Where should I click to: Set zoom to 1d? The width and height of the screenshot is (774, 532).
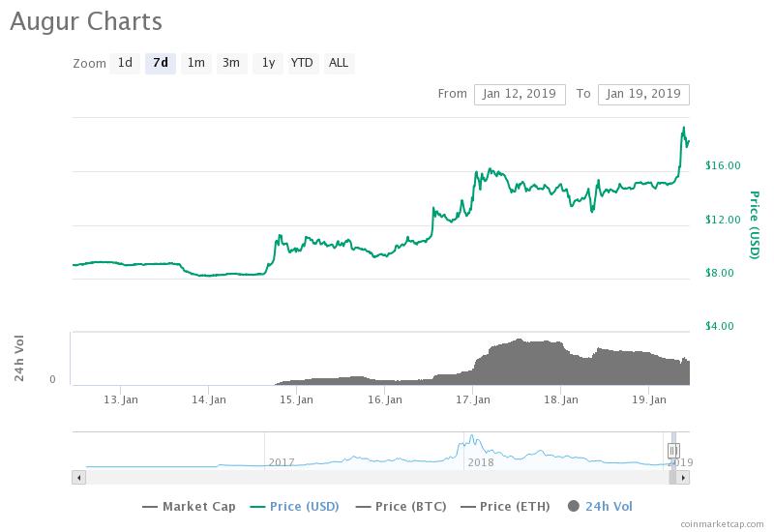tap(125, 63)
